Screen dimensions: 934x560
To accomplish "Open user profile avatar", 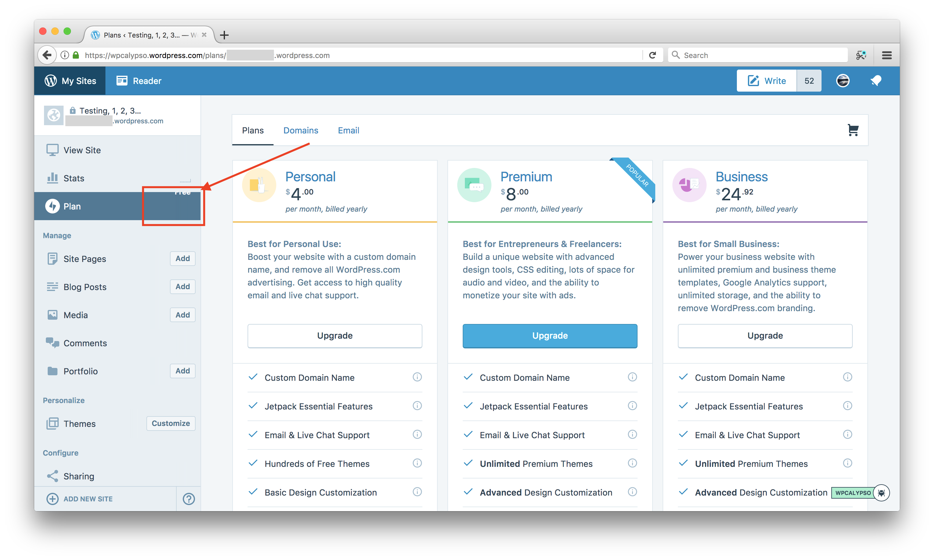I will coord(843,81).
